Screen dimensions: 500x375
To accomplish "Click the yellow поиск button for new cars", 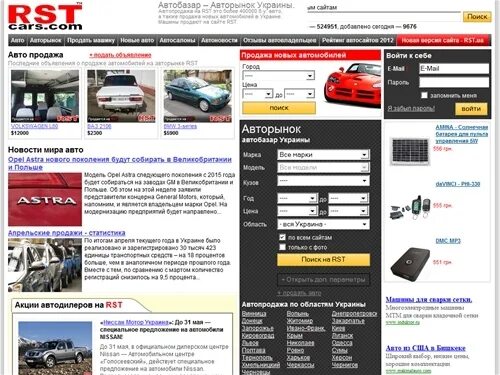I will tap(279, 108).
